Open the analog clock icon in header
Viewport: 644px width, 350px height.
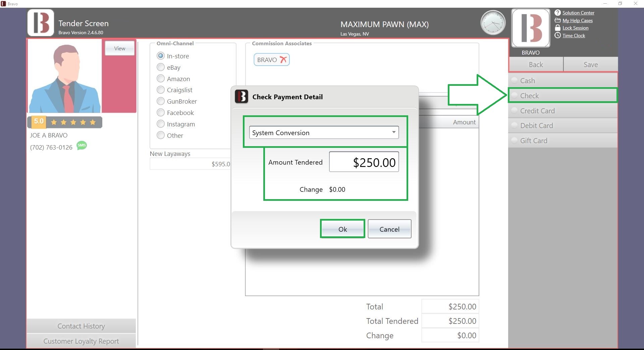[493, 23]
